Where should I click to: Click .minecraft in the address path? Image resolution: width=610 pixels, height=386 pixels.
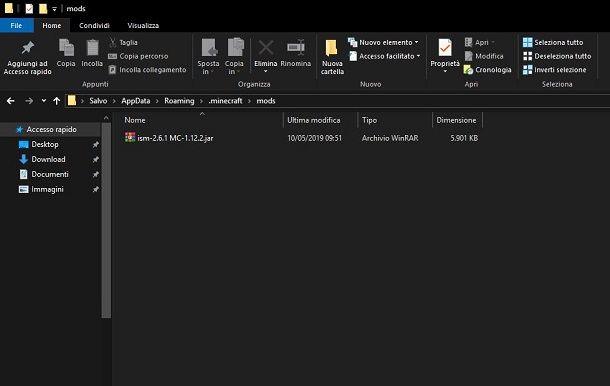click(225, 101)
